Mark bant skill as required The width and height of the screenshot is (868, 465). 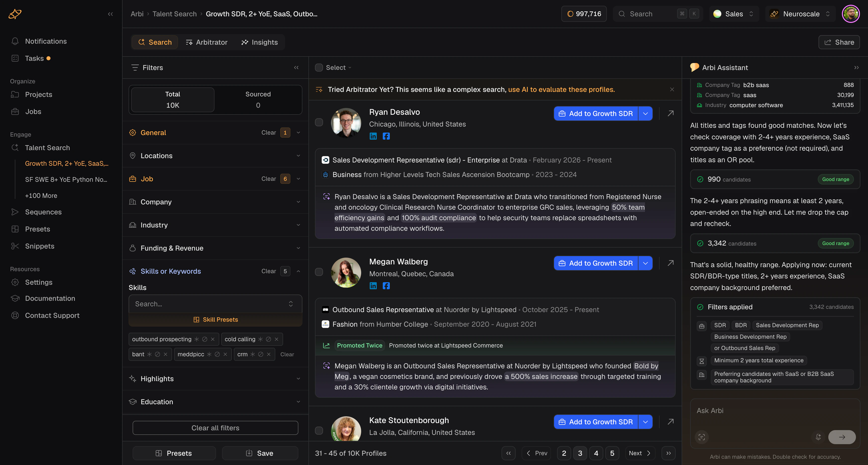click(149, 355)
